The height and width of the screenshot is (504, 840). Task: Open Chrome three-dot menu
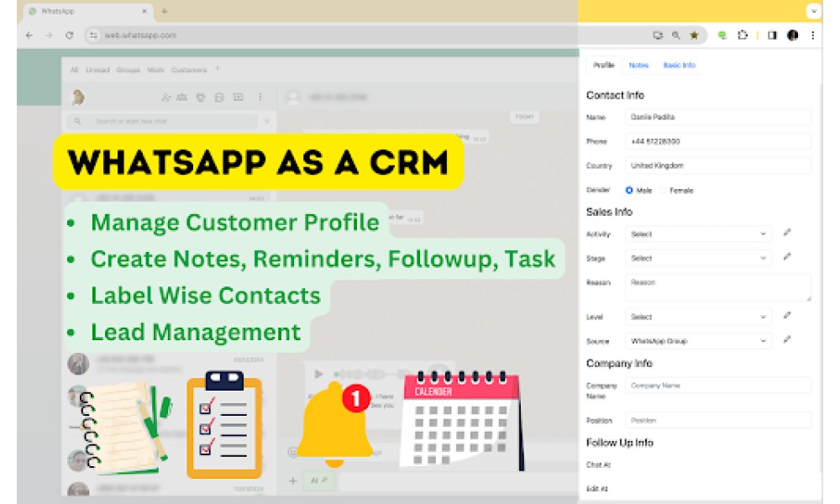coord(812,35)
